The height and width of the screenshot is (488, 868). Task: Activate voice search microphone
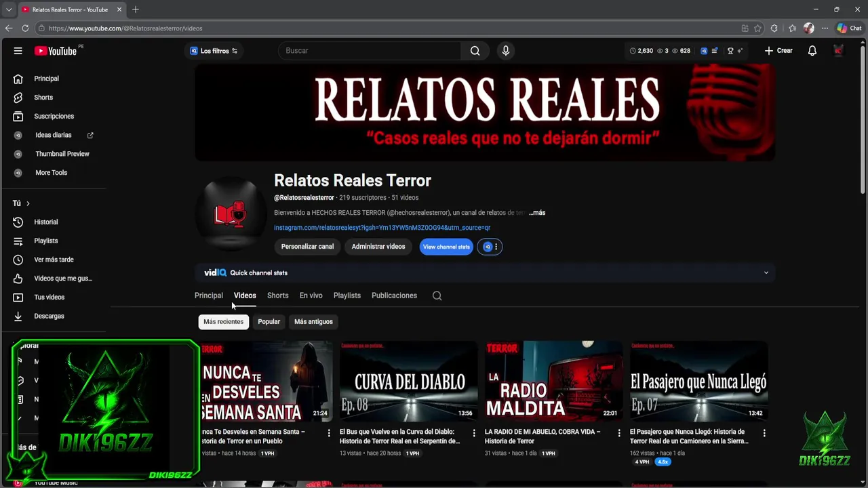pos(505,51)
